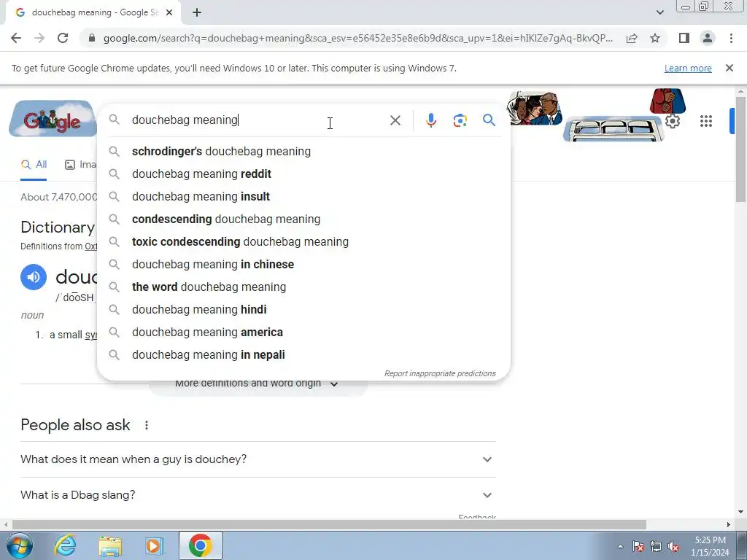The image size is (747, 560).
Task: View site info via the padlock icon
Action: click(x=92, y=38)
